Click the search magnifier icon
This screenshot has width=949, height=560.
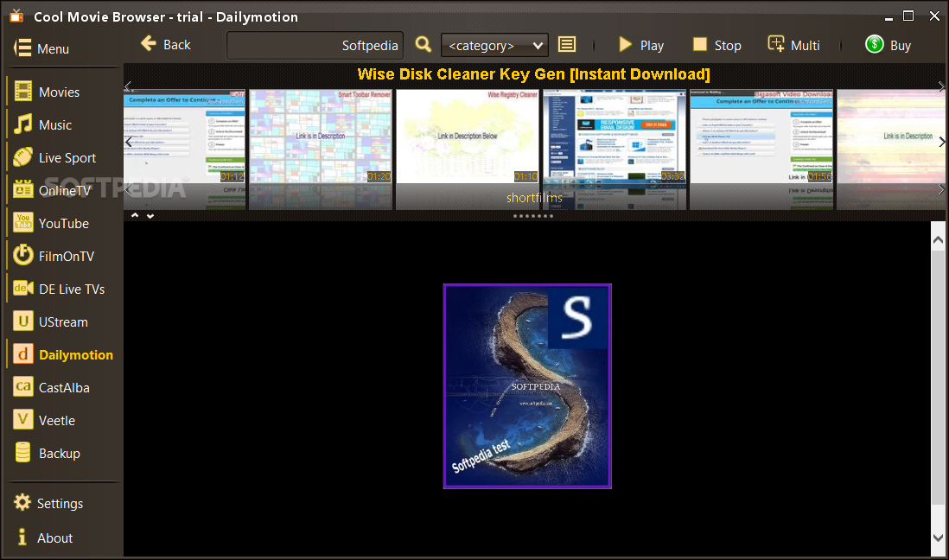[424, 44]
